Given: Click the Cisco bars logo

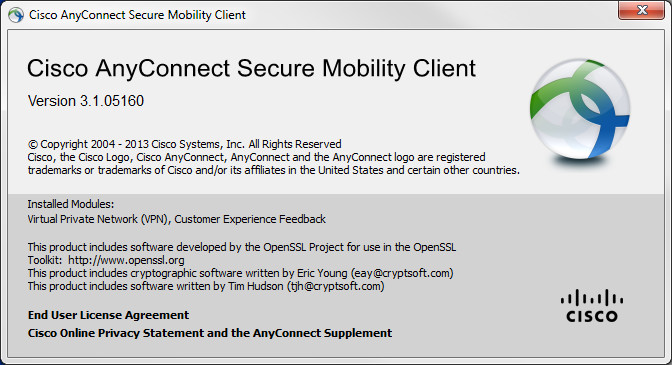Looking at the screenshot, I should tap(592, 306).
